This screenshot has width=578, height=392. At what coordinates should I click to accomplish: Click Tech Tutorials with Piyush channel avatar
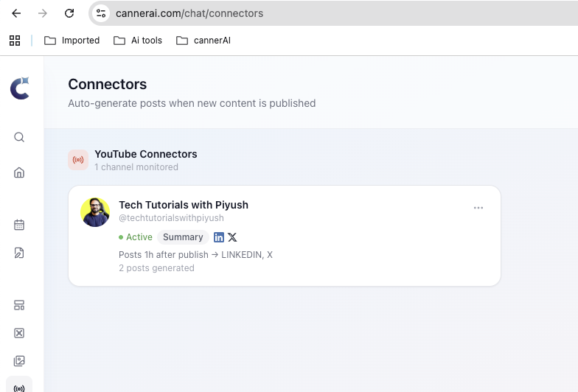95,212
